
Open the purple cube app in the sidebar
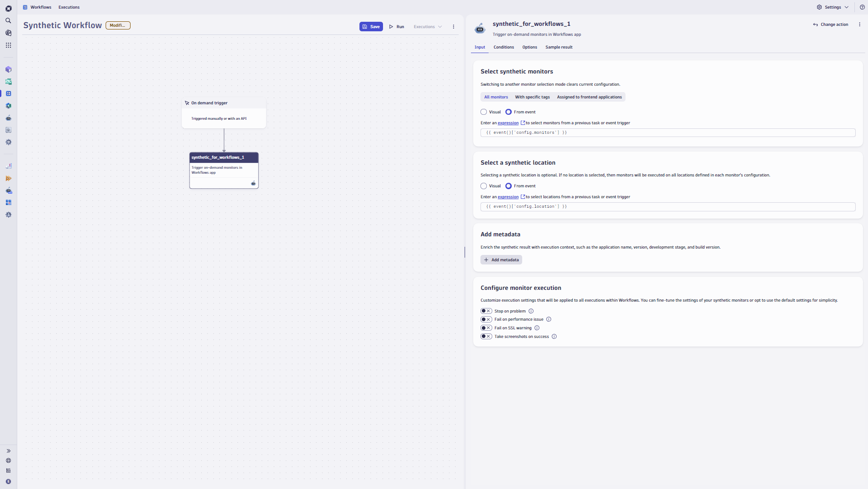[x=8, y=69]
